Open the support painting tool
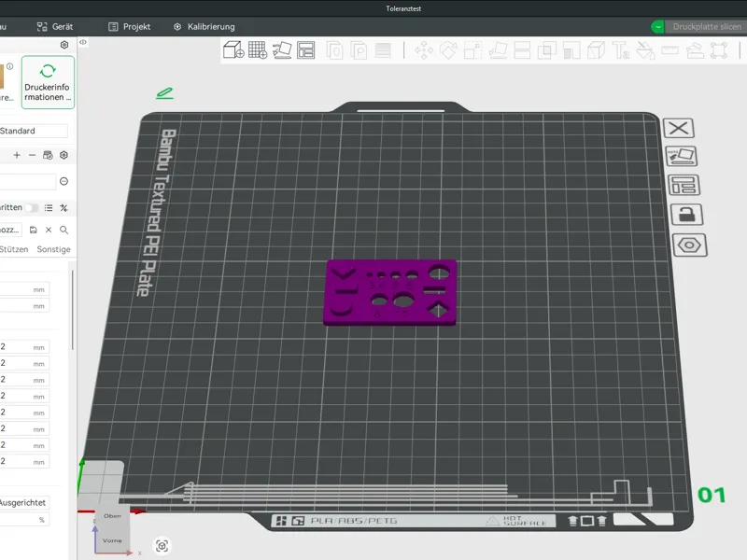This screenshot has width=747, height=560. click(x=571, y=50)
